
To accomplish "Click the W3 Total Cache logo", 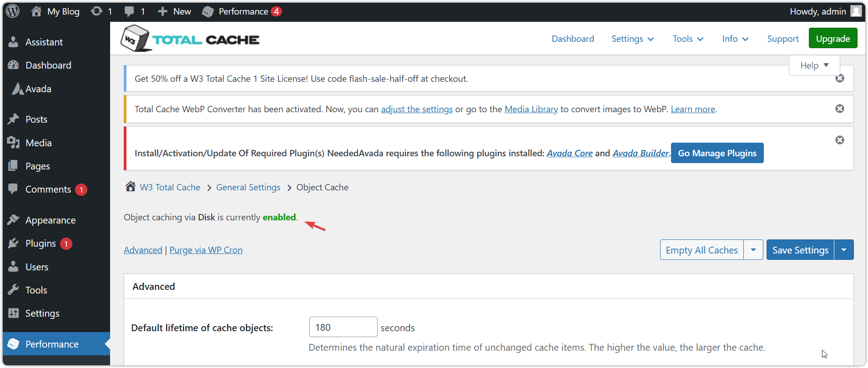I will [x=190, y=39].
